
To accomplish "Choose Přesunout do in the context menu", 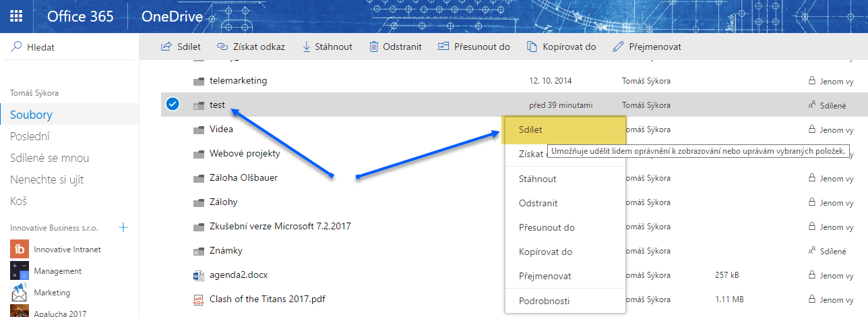I will click(x=565, y=227).
